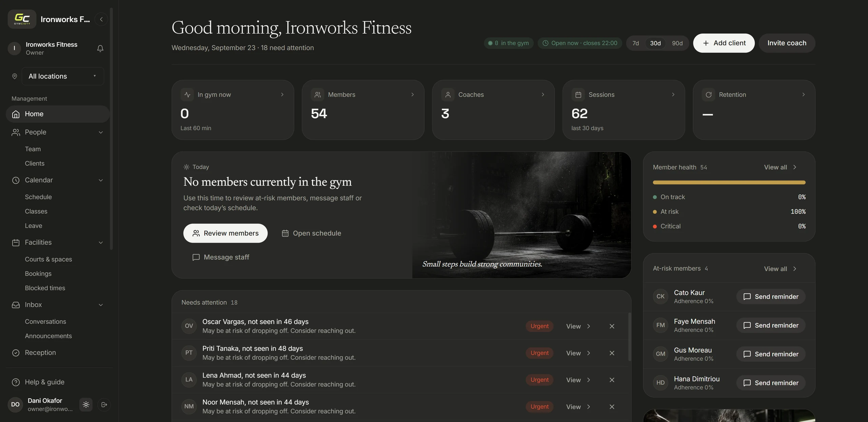
Task: Dismiss the Noor Mensah alert
Action: pyautogui.click(x=612, y=406)
